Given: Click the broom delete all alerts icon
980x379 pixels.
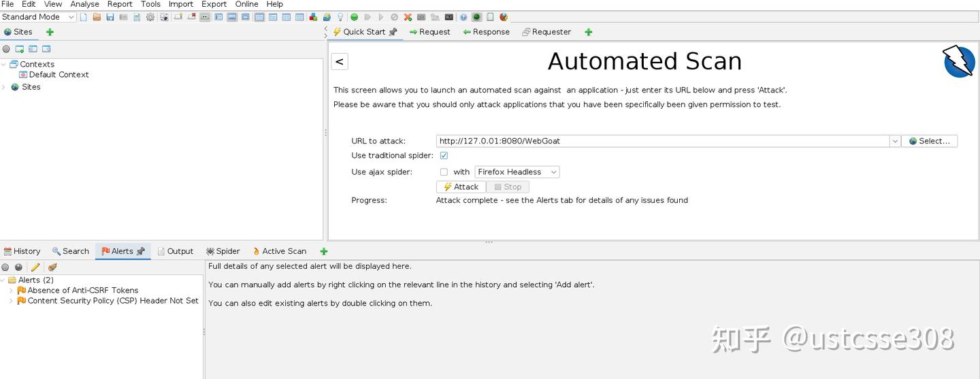Looking at the screenshot, I should point(52,267).
